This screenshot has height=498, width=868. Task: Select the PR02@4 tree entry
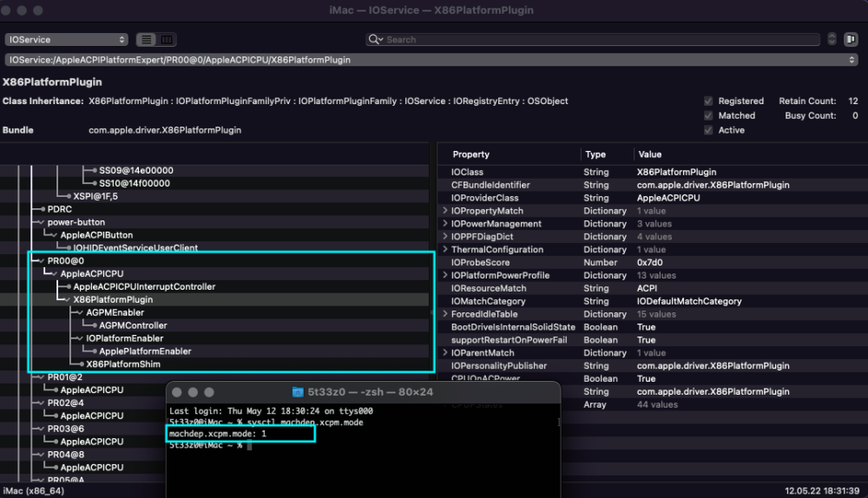click(65, 403)
